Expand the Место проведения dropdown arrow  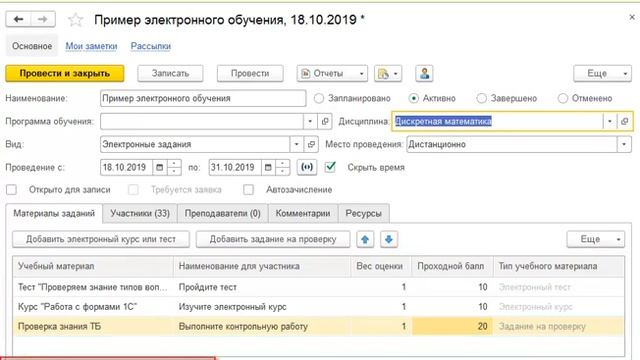click(x=624, y=144)
